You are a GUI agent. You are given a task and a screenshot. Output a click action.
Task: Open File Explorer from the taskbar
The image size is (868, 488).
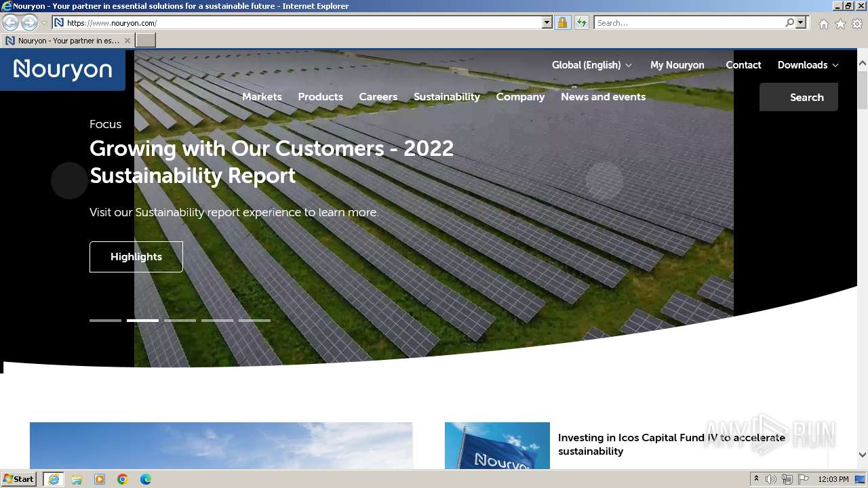[x=77, y=479]
